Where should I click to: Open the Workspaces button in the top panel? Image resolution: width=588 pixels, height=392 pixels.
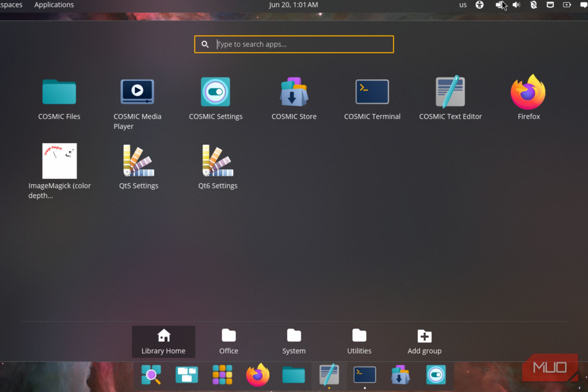(11, 5)
